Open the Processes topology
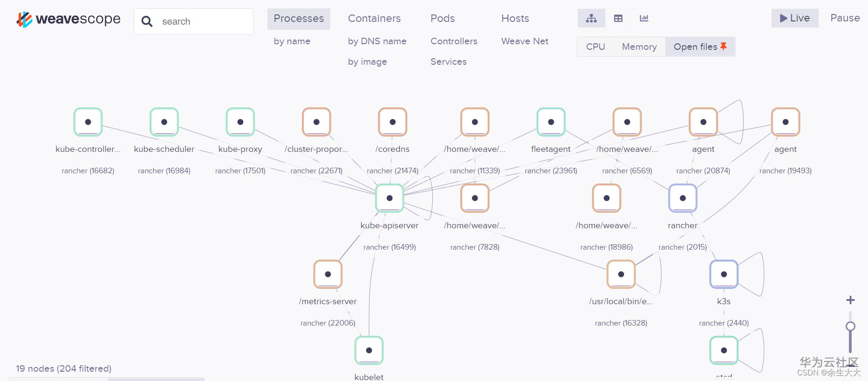 pyautogui.click(x=299, y=19)
